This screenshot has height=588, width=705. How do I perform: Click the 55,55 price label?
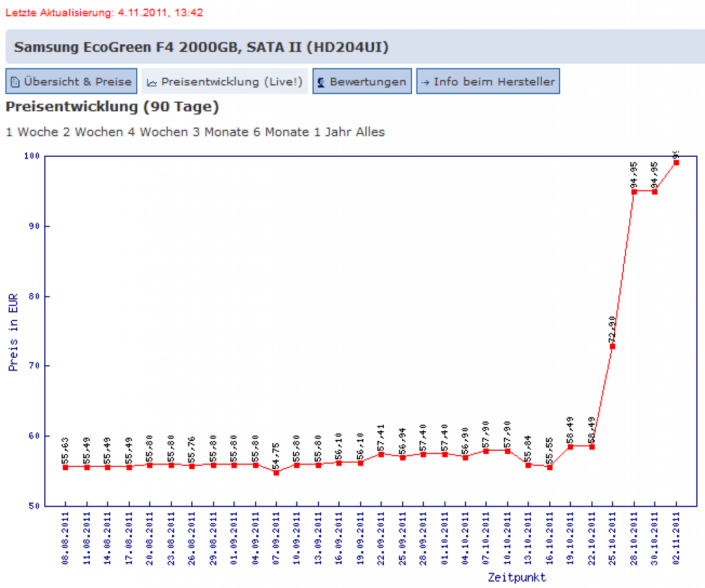pos(549,451)
